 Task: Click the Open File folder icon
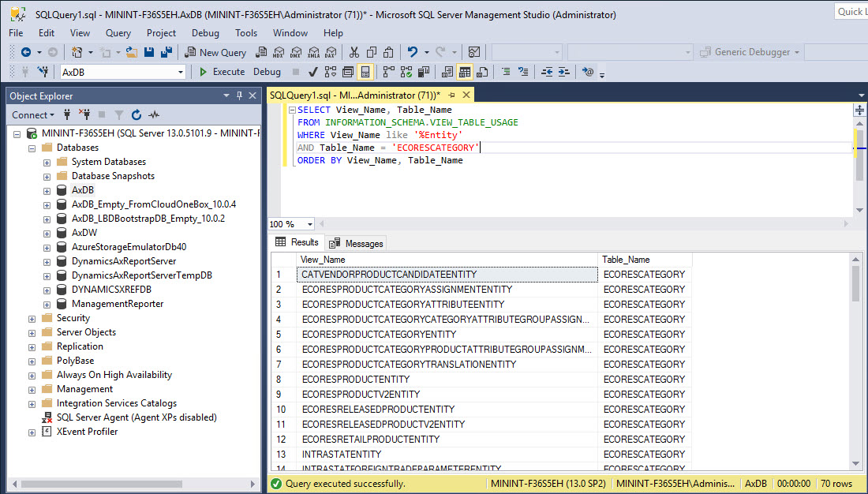point(132,53)
